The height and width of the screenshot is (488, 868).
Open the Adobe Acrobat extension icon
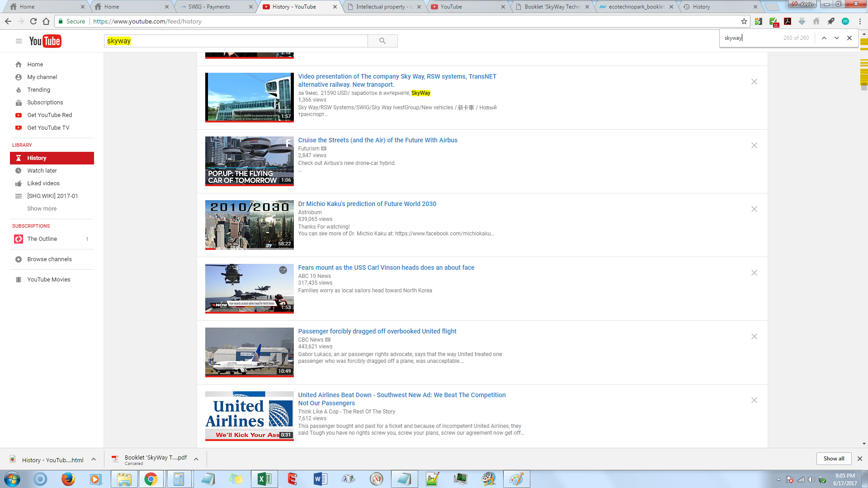(x=788, y=21)
